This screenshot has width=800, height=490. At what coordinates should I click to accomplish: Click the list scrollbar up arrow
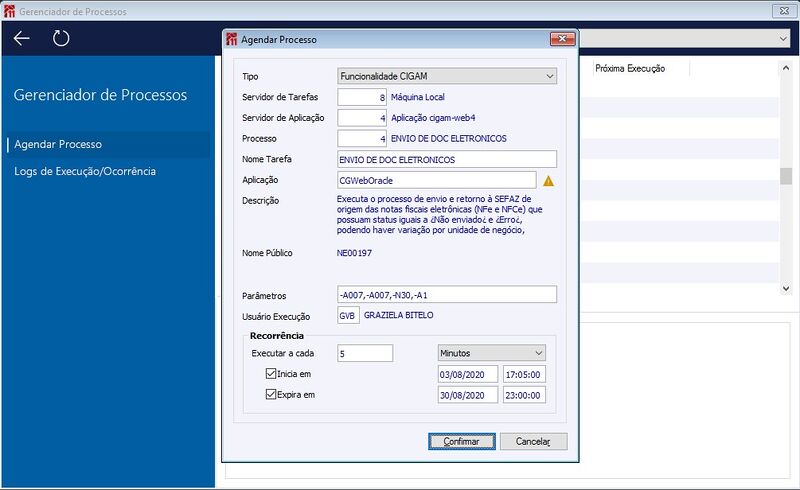click(x=786, y=68)
